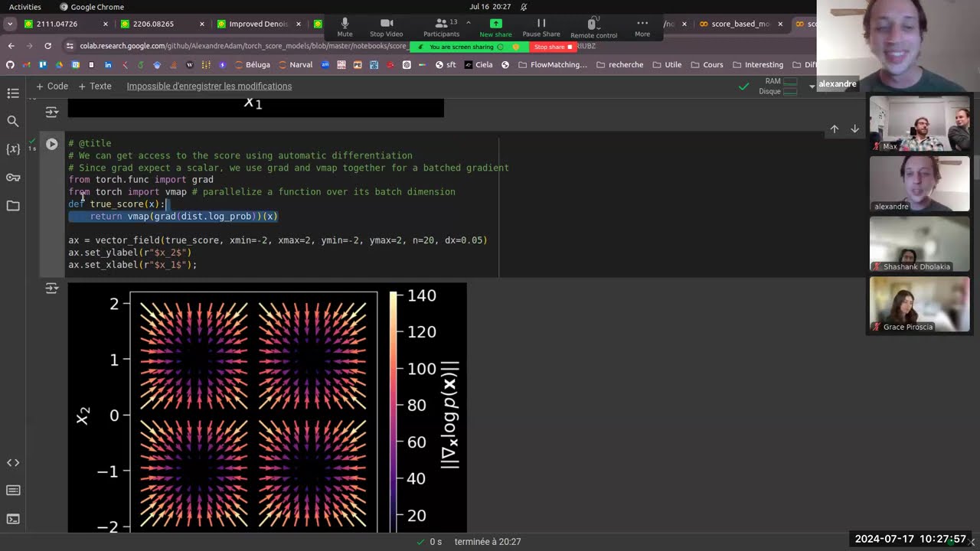The height and width of the screenshot is (551, 980).
Task: Close the 2206.08265 tab
Action: 202,24
